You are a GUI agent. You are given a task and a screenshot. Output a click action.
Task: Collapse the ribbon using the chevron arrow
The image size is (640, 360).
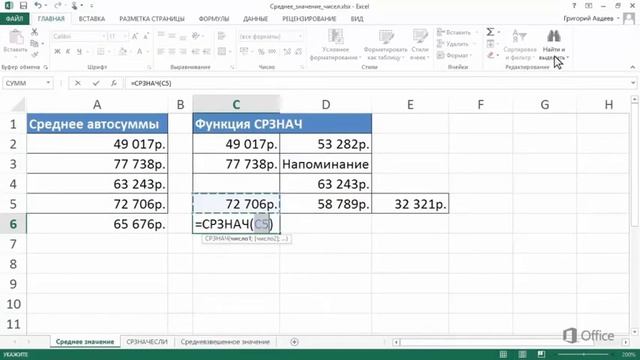tap(633, 67)
